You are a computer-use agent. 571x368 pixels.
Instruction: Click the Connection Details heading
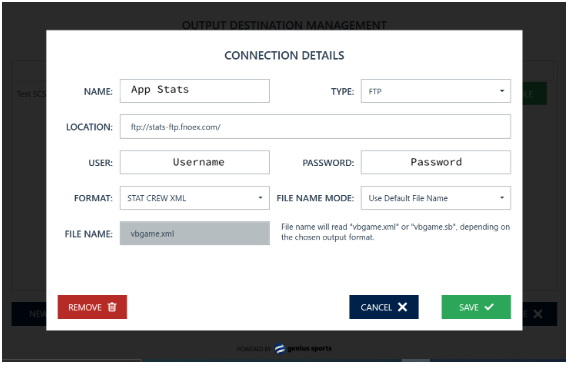point(284,55)
